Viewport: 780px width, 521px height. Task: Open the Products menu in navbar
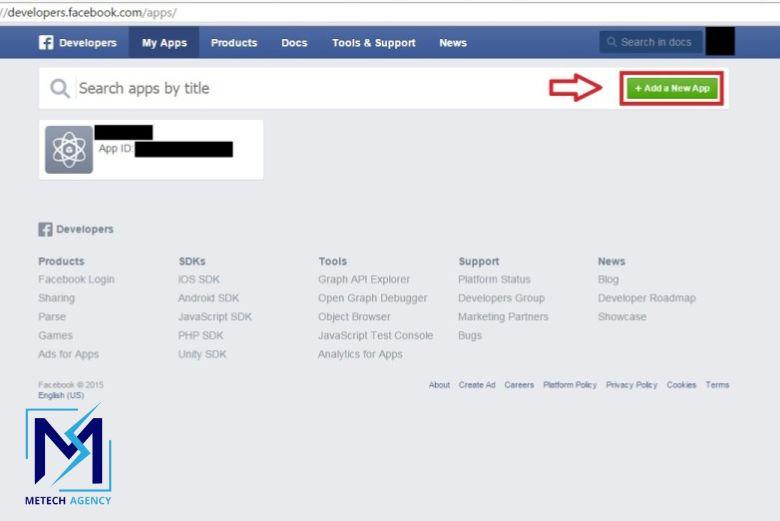click(234, 43)
